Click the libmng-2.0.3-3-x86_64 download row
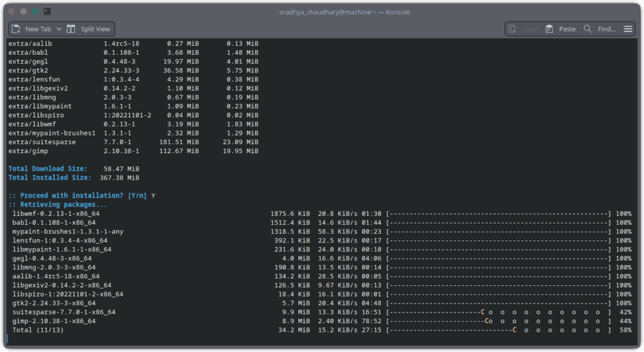The image size is (644, 352). click(321, 268)
